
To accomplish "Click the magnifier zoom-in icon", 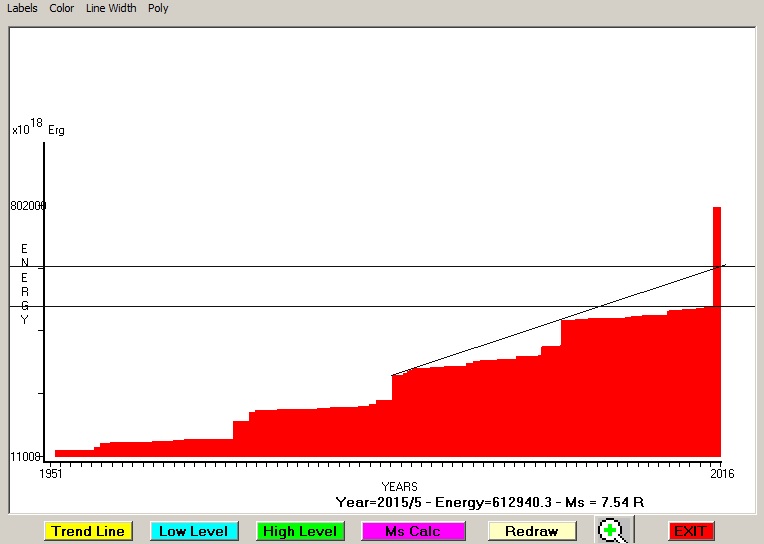I will click(x=613, y=531).
